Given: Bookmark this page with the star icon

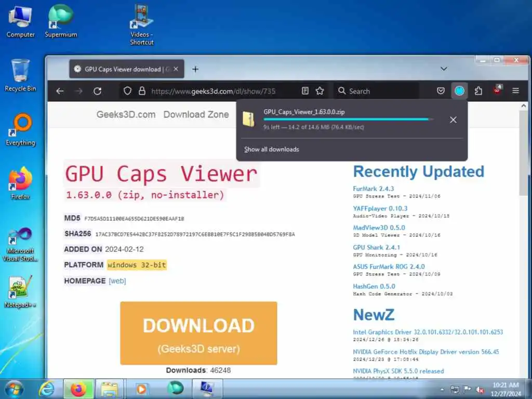Looking at the screenshot, I should (x=320, y=91).
